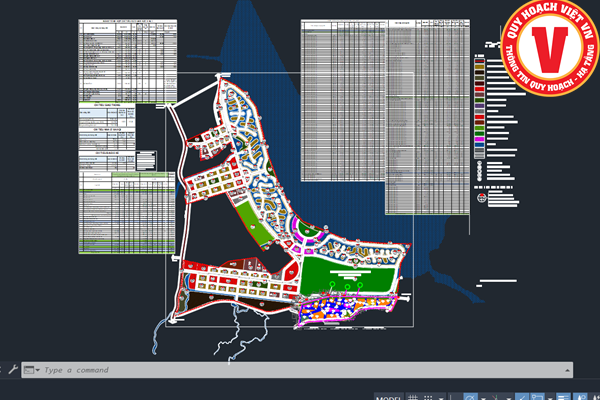Click the wrench customize icon by command line
This screenshot has width=600, height=400.
pyautogui.click(x=12, y=369)
